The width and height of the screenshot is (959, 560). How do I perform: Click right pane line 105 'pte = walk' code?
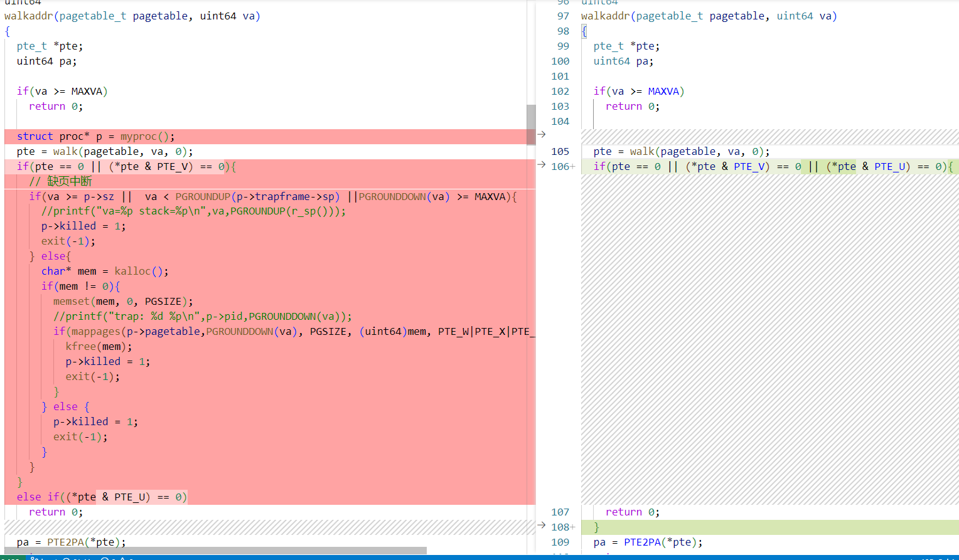682,152
